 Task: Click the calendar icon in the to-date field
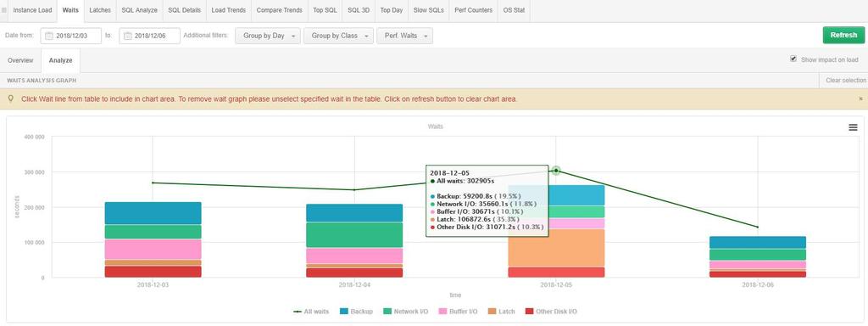point(127,36)
